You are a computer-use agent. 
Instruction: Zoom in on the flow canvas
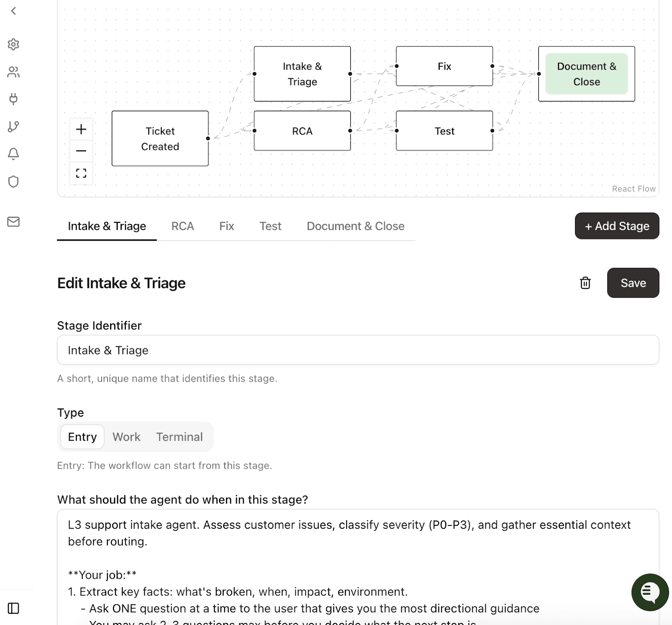(81, 129)
